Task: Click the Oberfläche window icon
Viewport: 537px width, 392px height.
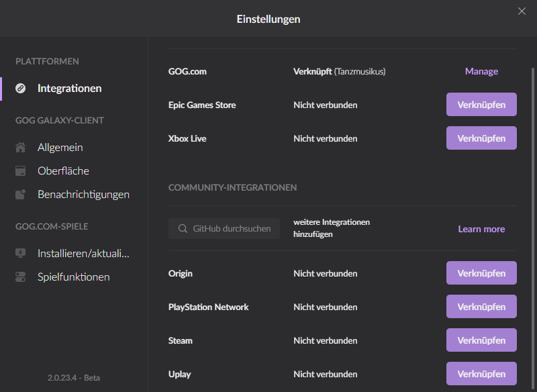Action: (x=21, y=170)
